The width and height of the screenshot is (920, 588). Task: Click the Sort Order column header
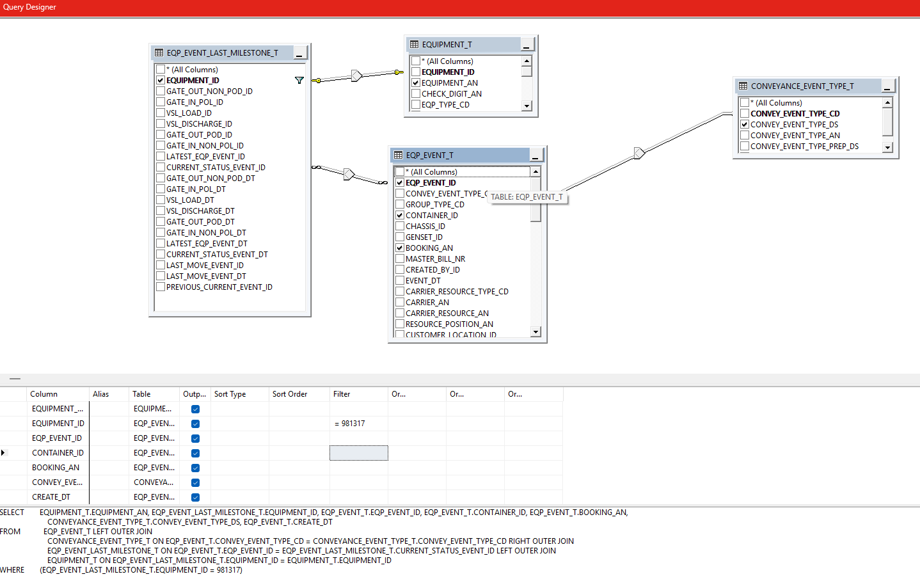tap(299, 394)
